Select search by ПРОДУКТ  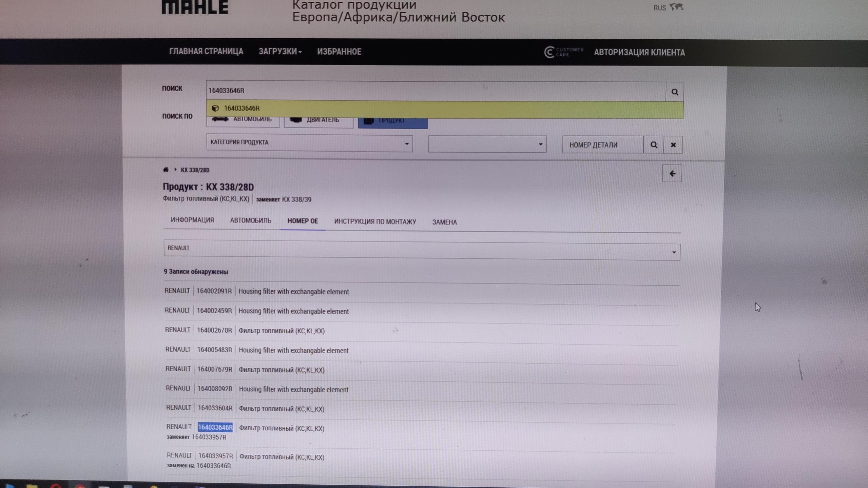(x=393, y=123)
